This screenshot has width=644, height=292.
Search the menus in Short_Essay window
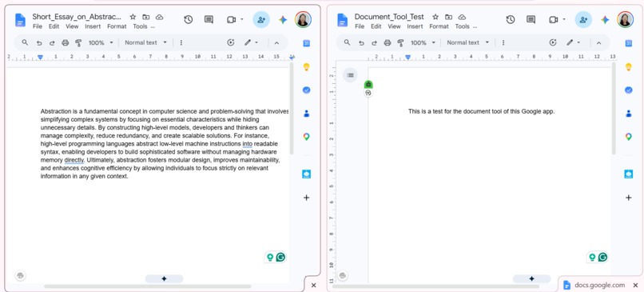25,42
